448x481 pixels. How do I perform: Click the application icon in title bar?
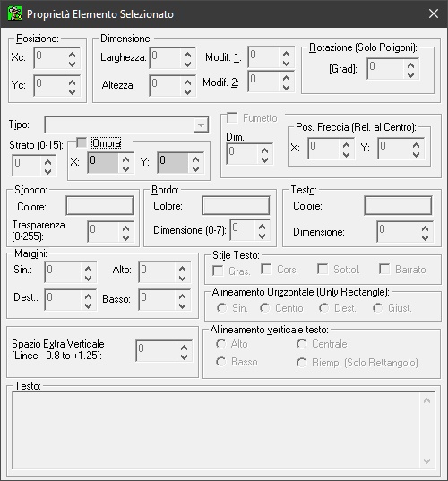coord(14,13)
